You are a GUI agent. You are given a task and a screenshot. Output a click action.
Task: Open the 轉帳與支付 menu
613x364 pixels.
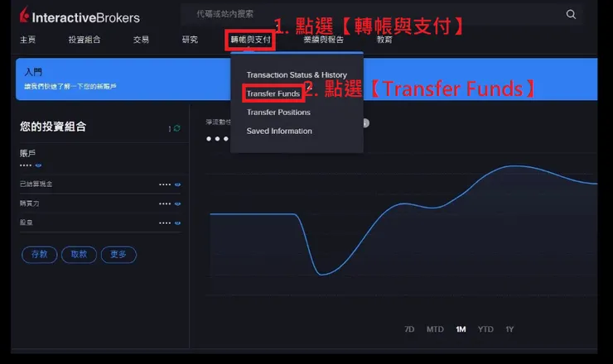pyautogui.click(x=250, y=40)
